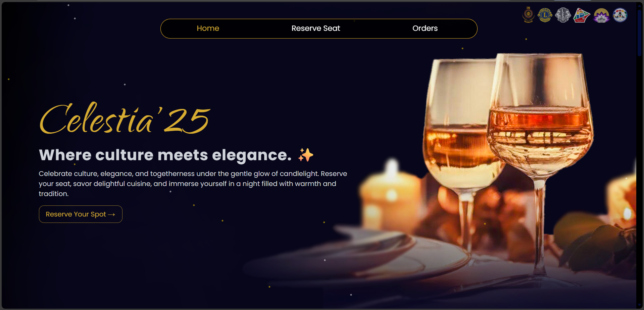This screenshot has width=644, height=310.
Task: Click the 'Where culture meets elegance' heading
Action: [x=165, y=155]
